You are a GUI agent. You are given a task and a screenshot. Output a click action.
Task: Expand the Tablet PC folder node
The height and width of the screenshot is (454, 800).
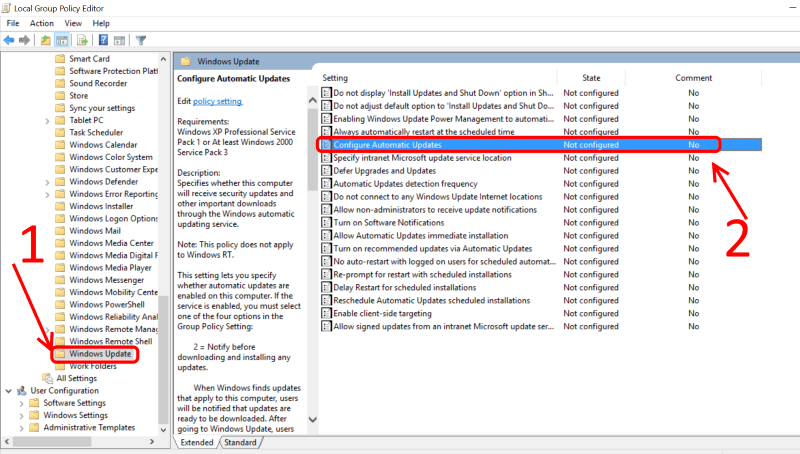coord(47,120)
